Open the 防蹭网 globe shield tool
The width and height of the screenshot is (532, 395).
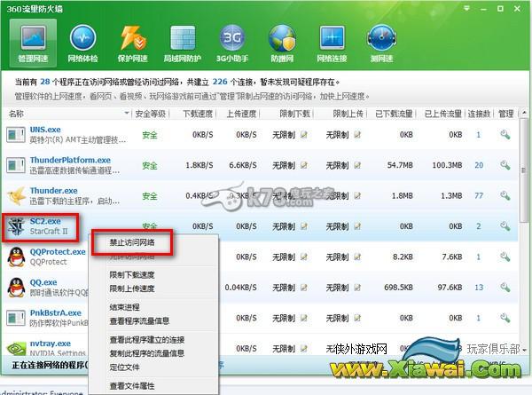click(x=282, y=43)
